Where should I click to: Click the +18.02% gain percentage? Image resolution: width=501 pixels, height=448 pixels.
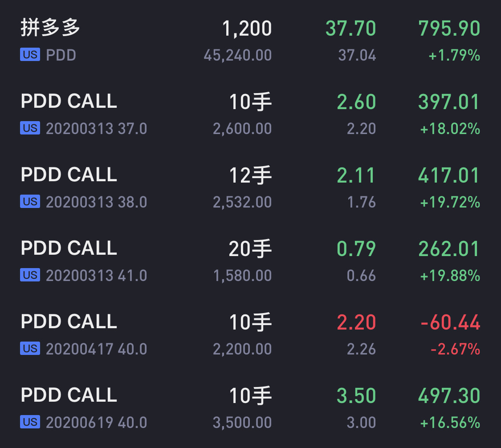pyautogui.click(x=450, y=129)
